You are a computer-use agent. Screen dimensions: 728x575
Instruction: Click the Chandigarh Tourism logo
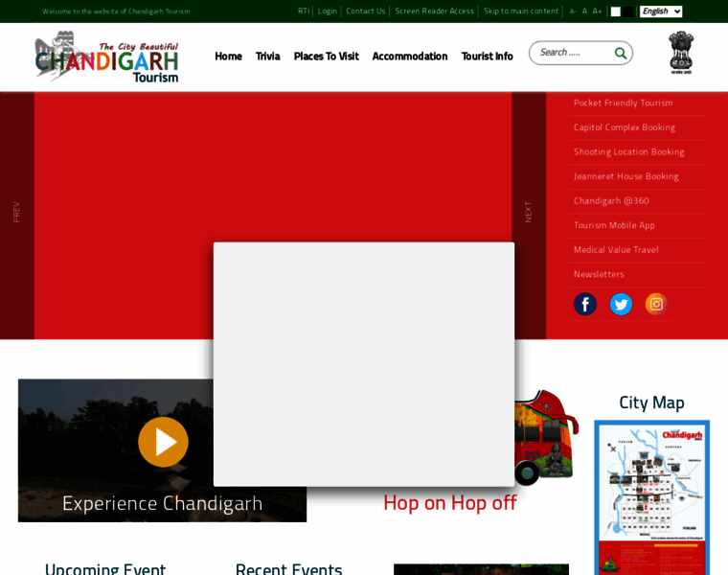(x=106, y=57)
